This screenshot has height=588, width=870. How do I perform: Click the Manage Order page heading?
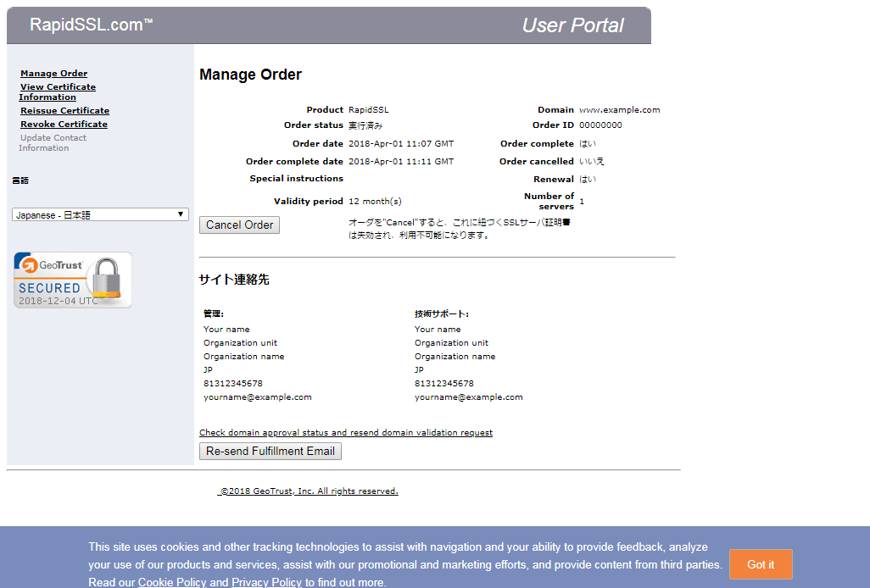coord(251,75)
